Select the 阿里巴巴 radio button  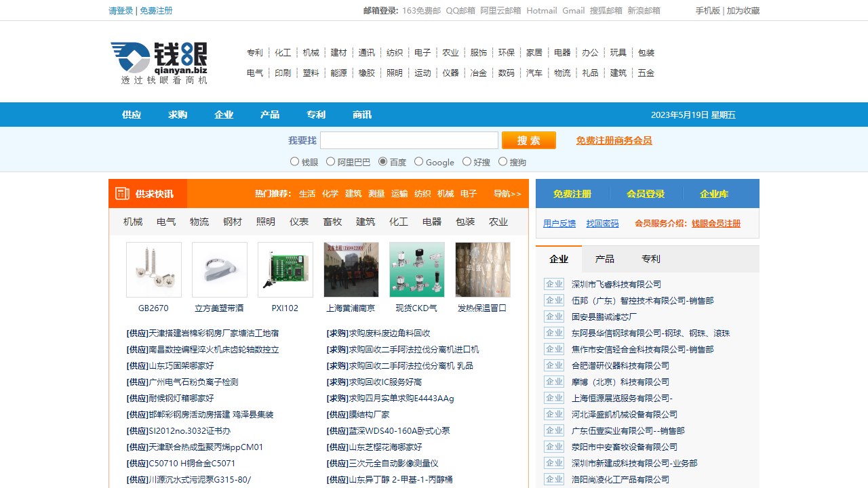click(331, 161)
